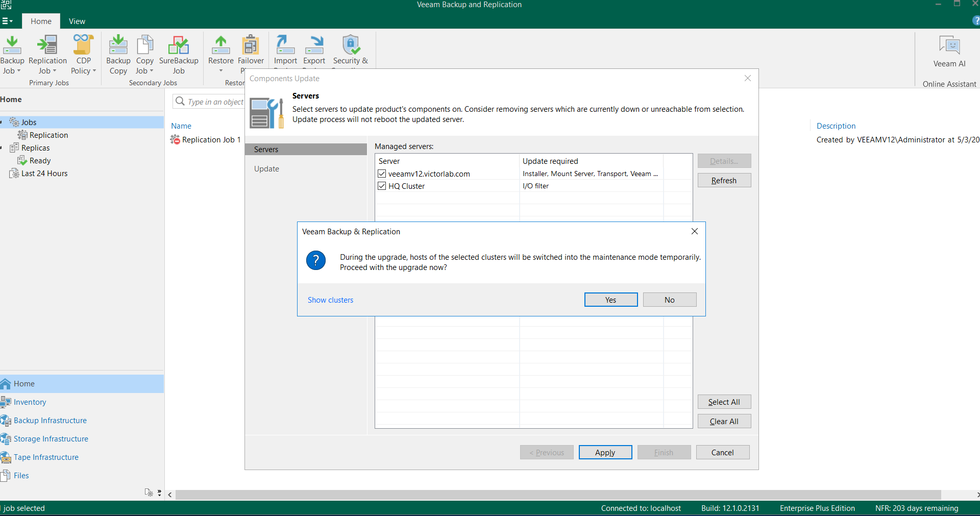Click the SureBackup Job icon
This screenshot has height=516, width=980.
(179, 46)
